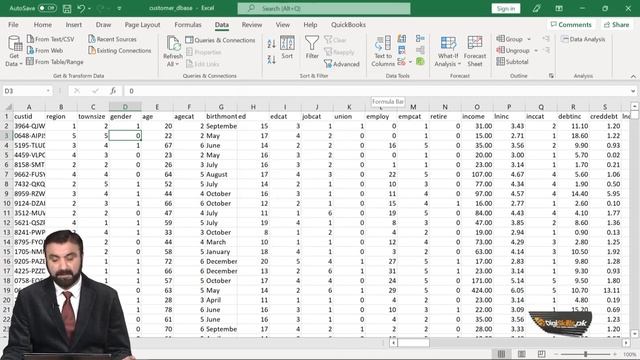Image resolution: width=640 pixels, height=360 pixels.
Task: Open the Review tab
Action: click(252, 24)
